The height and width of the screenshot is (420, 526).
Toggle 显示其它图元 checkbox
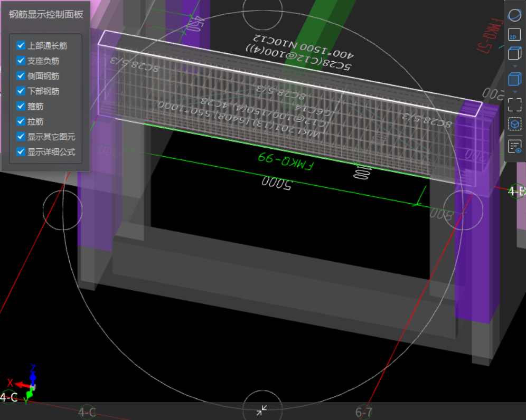tap(21, 137)
